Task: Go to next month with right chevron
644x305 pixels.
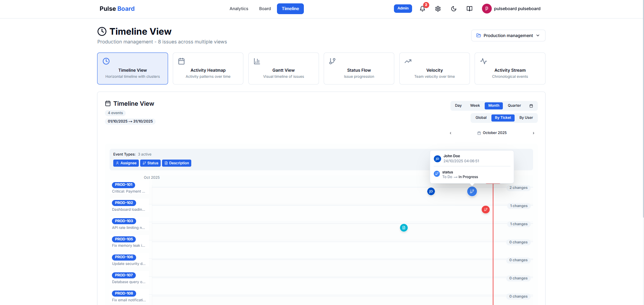Action: (533, 133)
